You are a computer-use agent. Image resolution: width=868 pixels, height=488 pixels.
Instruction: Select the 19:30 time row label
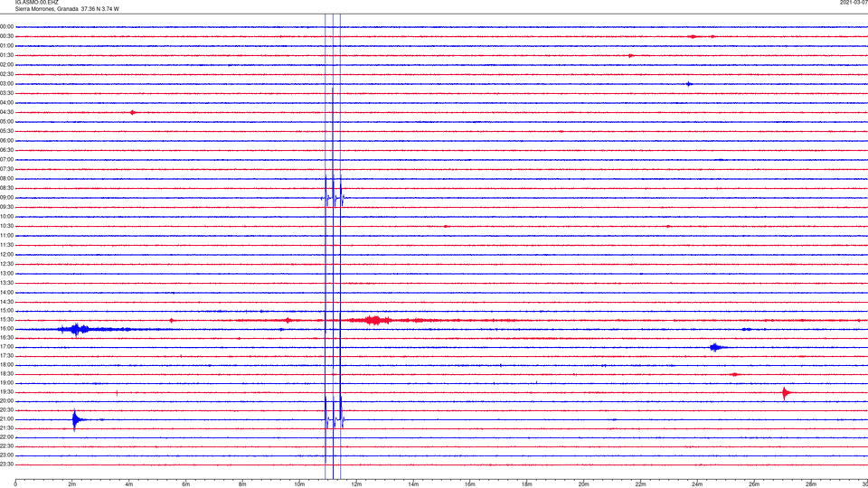[x=6, y=392]
